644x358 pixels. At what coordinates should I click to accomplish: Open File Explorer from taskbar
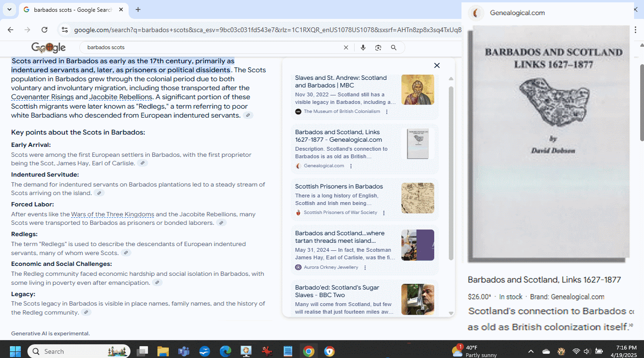coord(163,351)
